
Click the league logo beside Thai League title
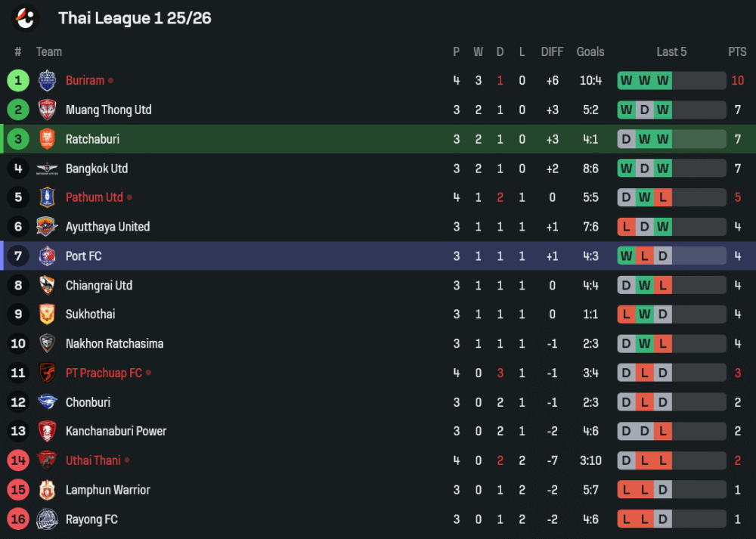tap(26, 17)
